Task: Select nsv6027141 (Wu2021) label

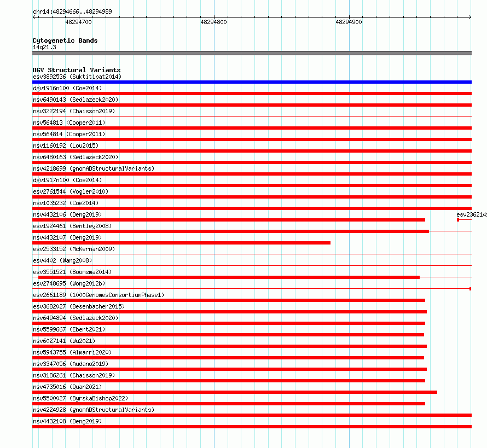Action: tap(64, 341)
